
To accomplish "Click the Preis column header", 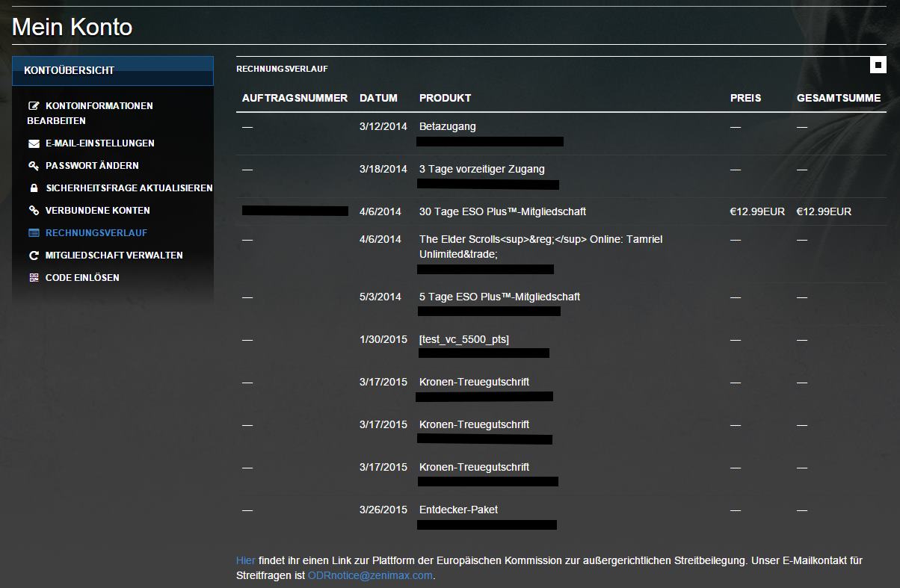I will point(745,98).
